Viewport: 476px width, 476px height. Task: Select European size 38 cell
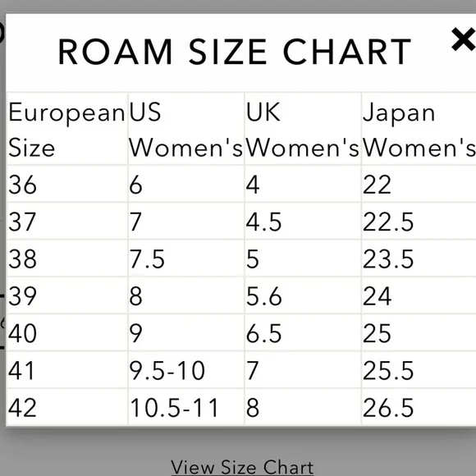tap(67, 259)
